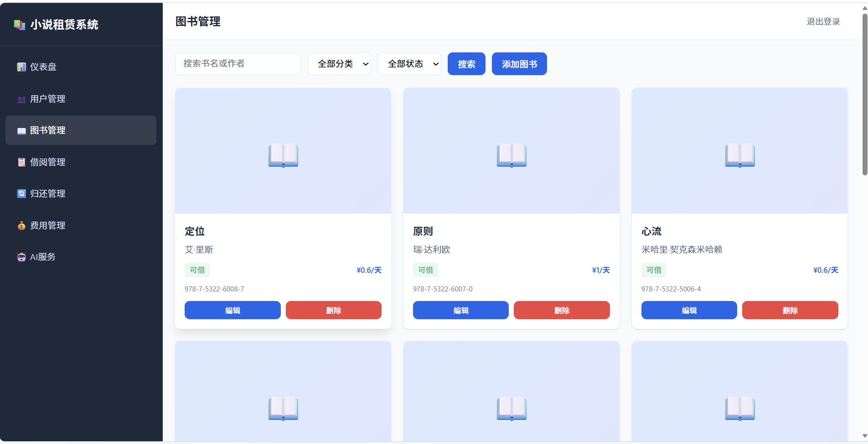This screenshot has height=444, width=868.
Task: Click the 小说租赁系统 title
Action: (64, 25)
